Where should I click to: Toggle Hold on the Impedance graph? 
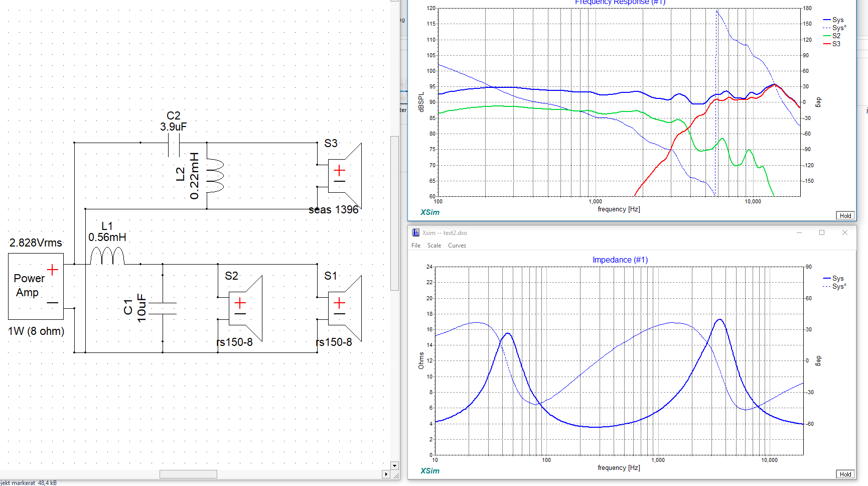(845, 474)
